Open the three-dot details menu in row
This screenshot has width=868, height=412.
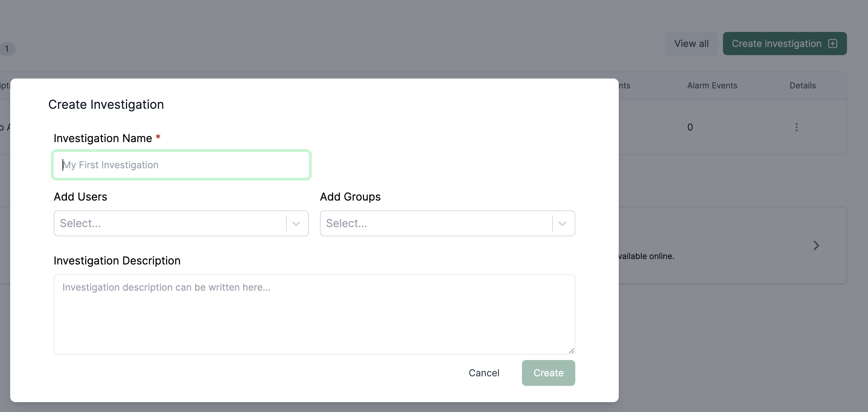[797, 127]
